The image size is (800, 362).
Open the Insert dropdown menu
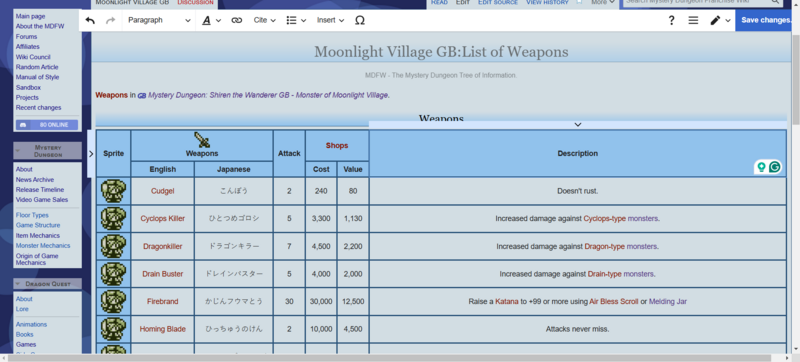click(330, 20)
